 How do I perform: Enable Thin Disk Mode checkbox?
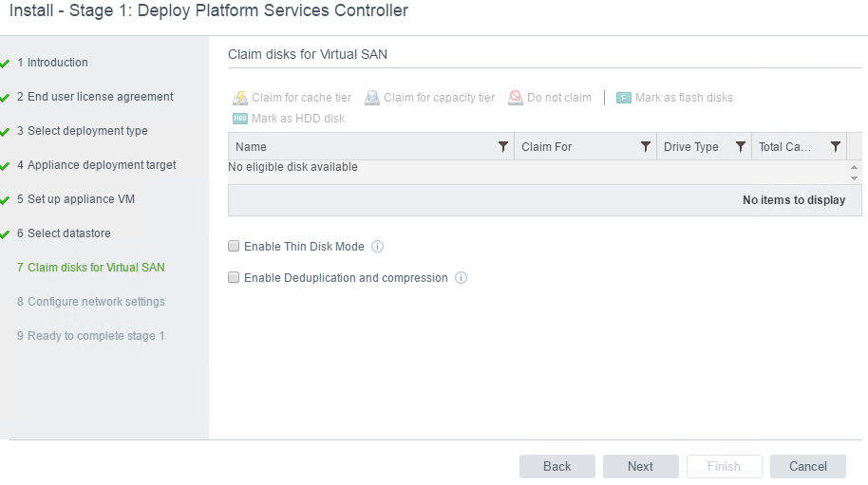pyautogui.click(x=234, y=246)
